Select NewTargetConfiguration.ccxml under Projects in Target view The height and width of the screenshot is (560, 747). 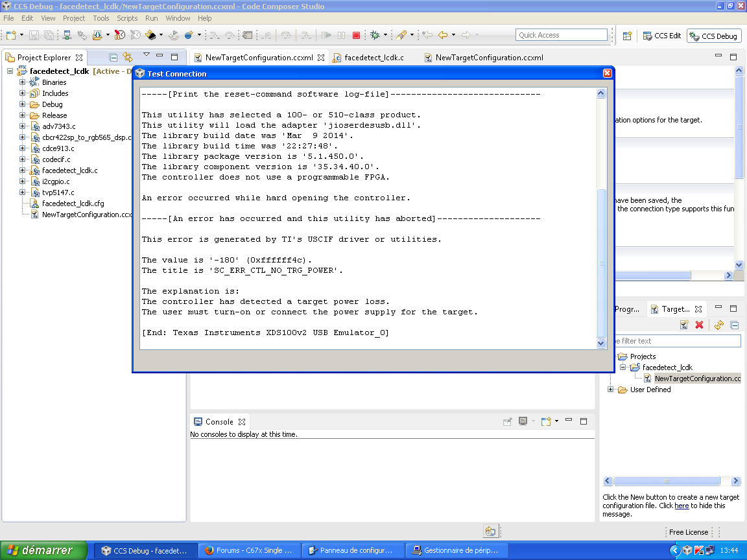pyautogui.click(x=698, y=379)
